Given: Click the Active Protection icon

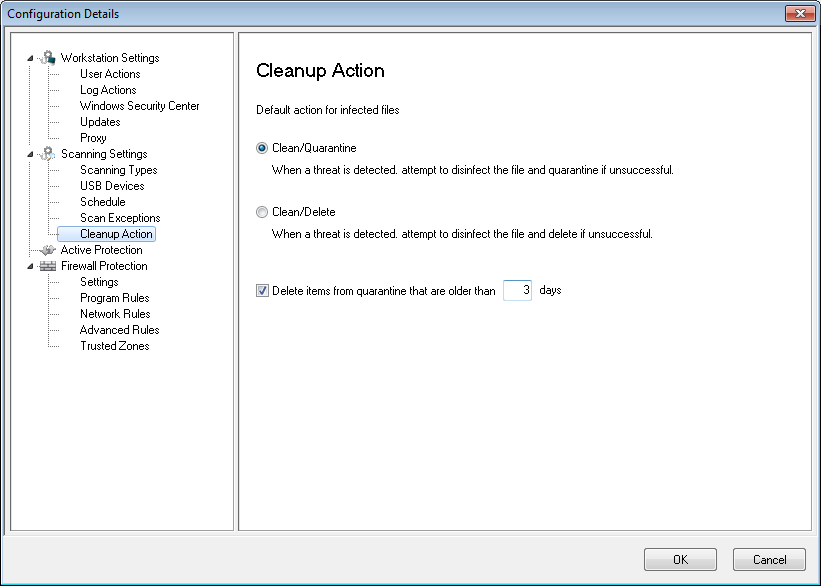Looking at the screenshot, I should click(x=48, y=250).
